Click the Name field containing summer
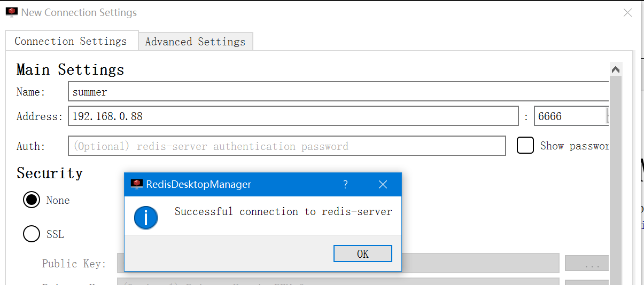Screen dimensions: 644x285 [338, 92]
